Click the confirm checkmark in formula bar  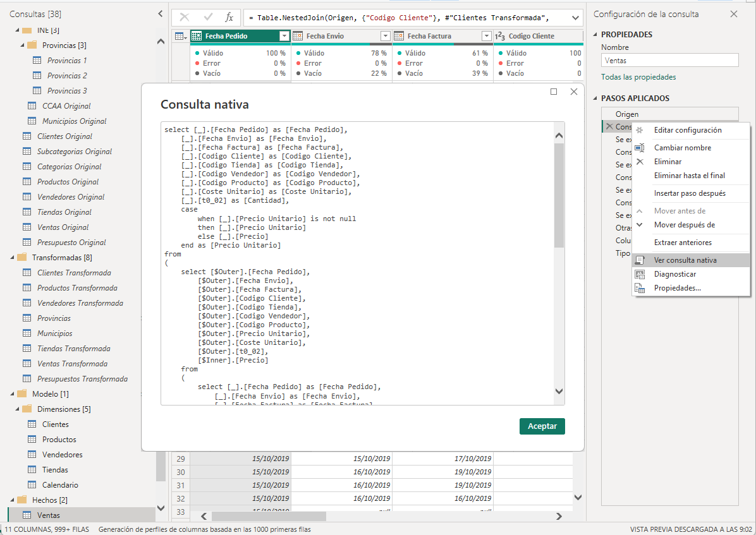(207, 18)
